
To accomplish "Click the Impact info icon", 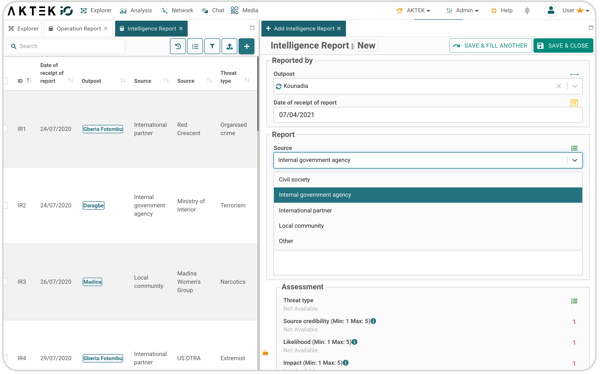I will (x=346, y=363).
